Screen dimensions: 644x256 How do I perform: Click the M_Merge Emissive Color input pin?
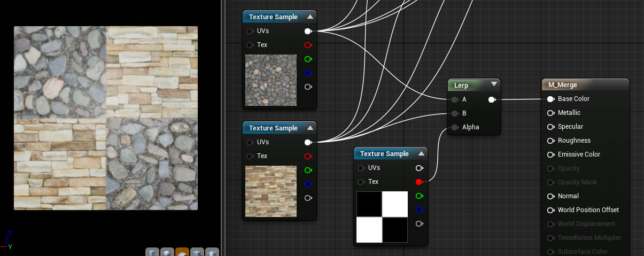550,154
